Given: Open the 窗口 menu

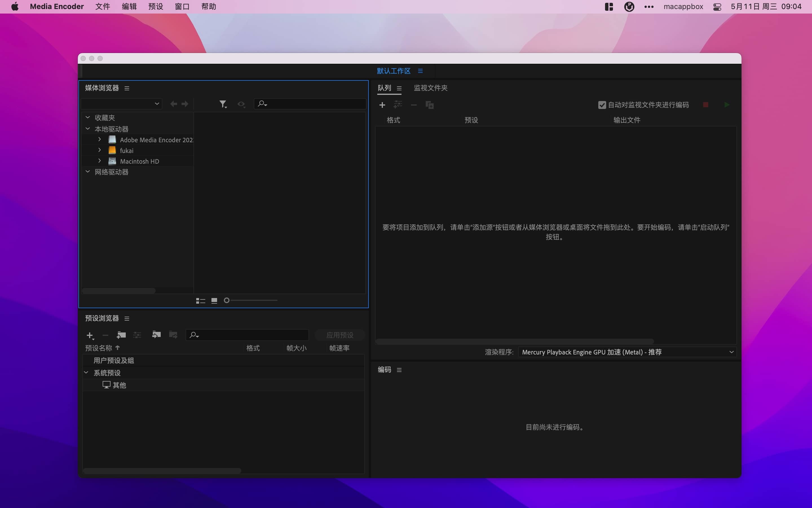Looking at the screenshot, I should [x=182, y=7].
